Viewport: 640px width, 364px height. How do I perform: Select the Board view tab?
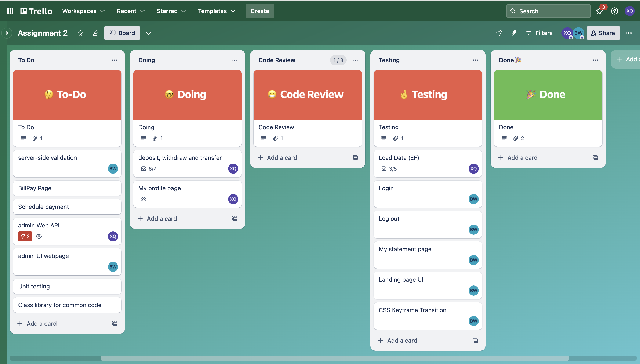point(122,33)
